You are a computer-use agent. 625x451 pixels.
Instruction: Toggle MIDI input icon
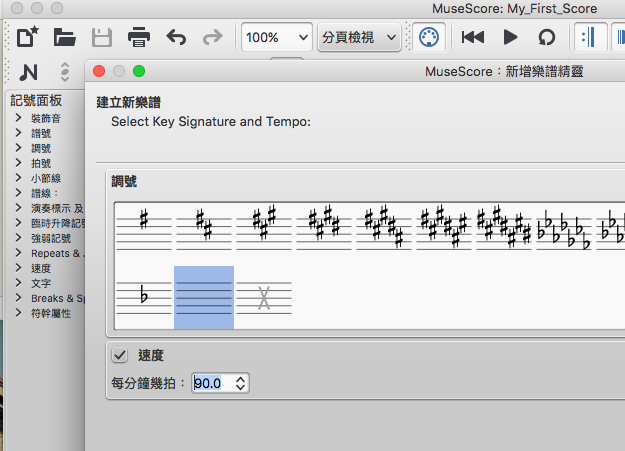tap(427, 38)
